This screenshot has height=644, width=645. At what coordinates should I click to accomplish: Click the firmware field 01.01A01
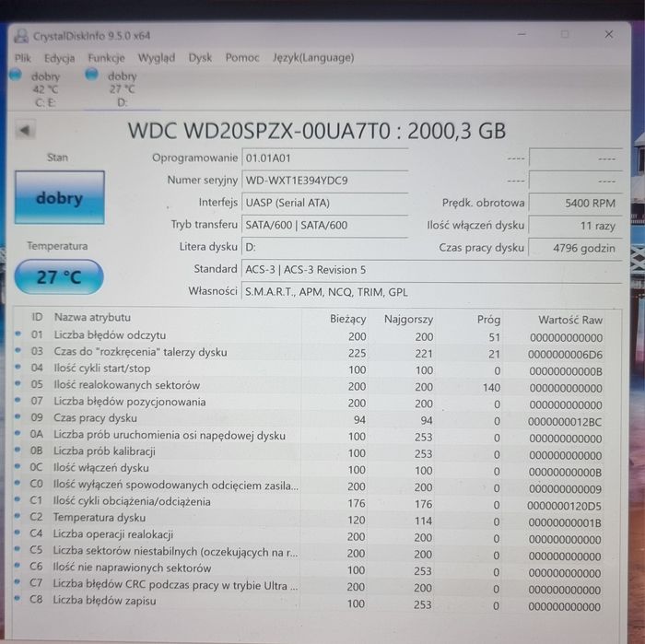click(324, 158)
